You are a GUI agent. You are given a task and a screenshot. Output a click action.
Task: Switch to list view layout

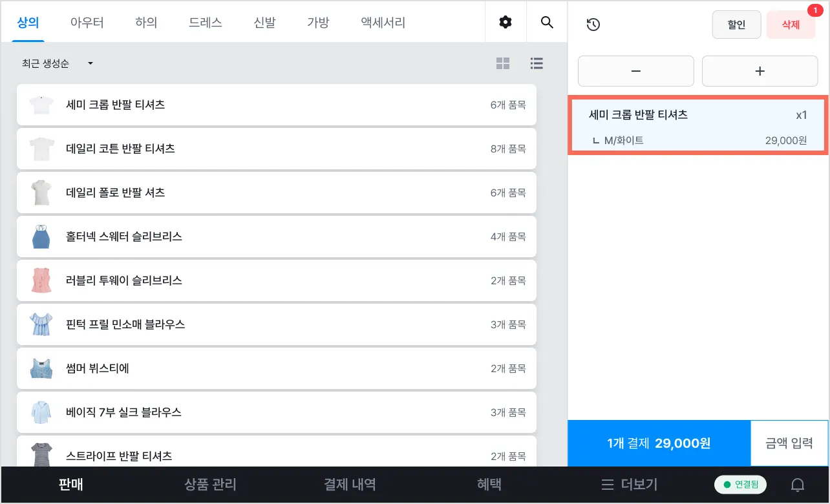coord(537,63)
